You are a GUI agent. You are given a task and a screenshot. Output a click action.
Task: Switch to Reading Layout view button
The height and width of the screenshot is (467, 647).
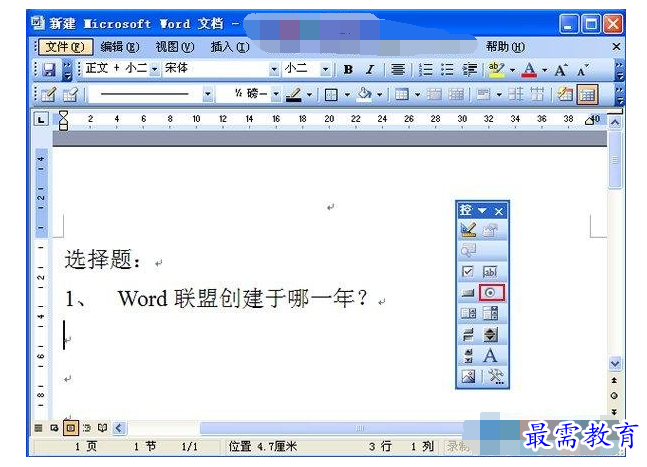(102, 428)
